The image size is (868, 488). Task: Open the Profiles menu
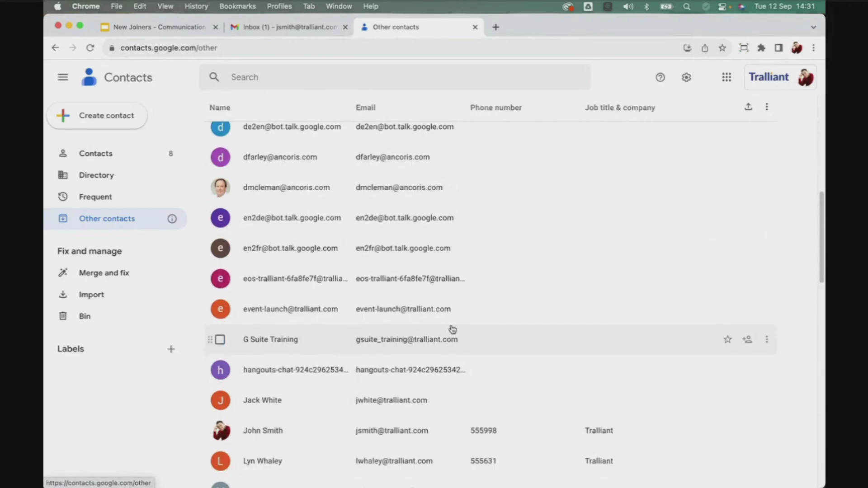point(279,6)
